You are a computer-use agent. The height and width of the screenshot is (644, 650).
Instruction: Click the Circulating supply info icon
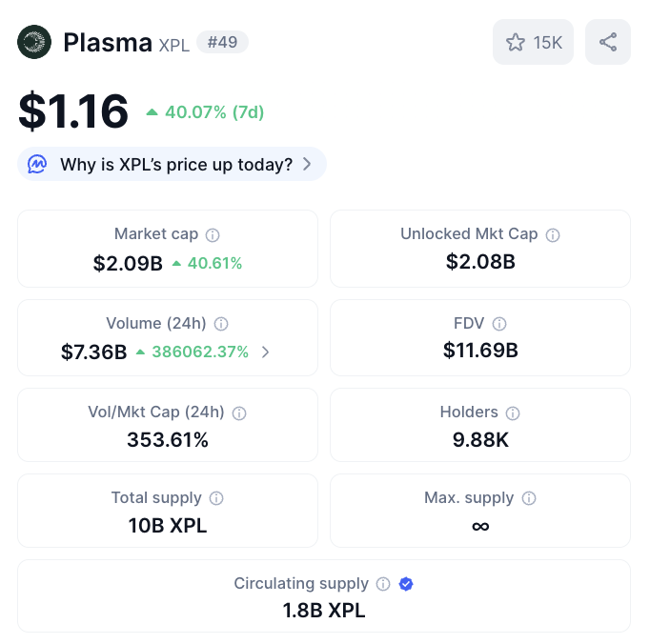point(383,584)
